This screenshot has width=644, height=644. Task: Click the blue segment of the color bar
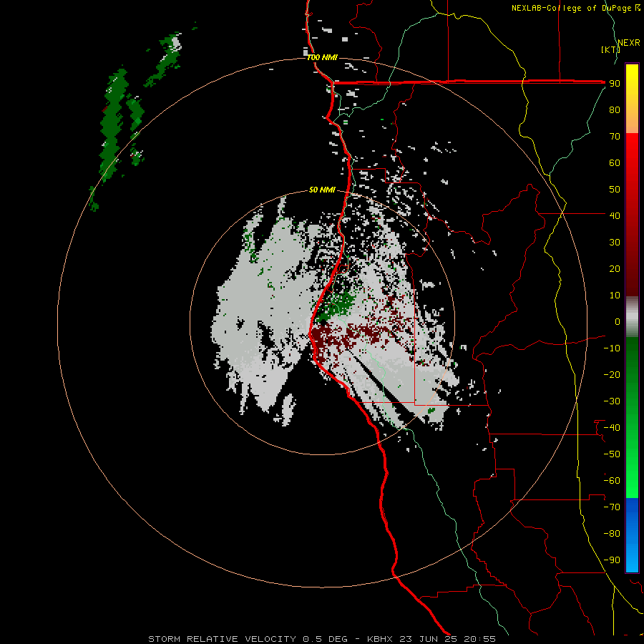click(632, 535)
